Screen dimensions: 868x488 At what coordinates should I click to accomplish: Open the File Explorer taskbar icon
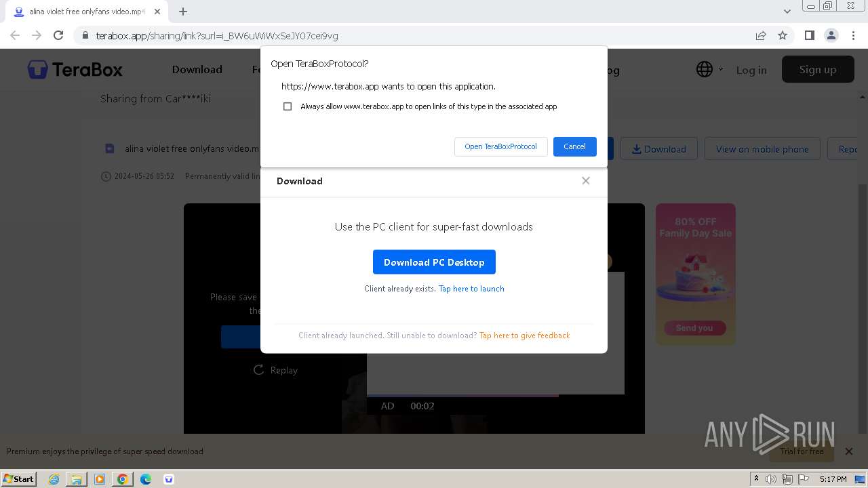(x=77, y=479)
